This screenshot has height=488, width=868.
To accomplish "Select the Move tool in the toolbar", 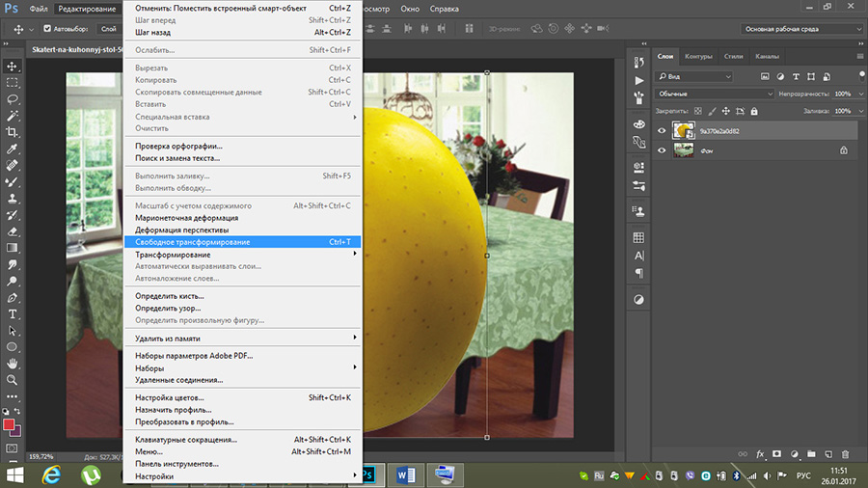I will (x=13, y=66).
